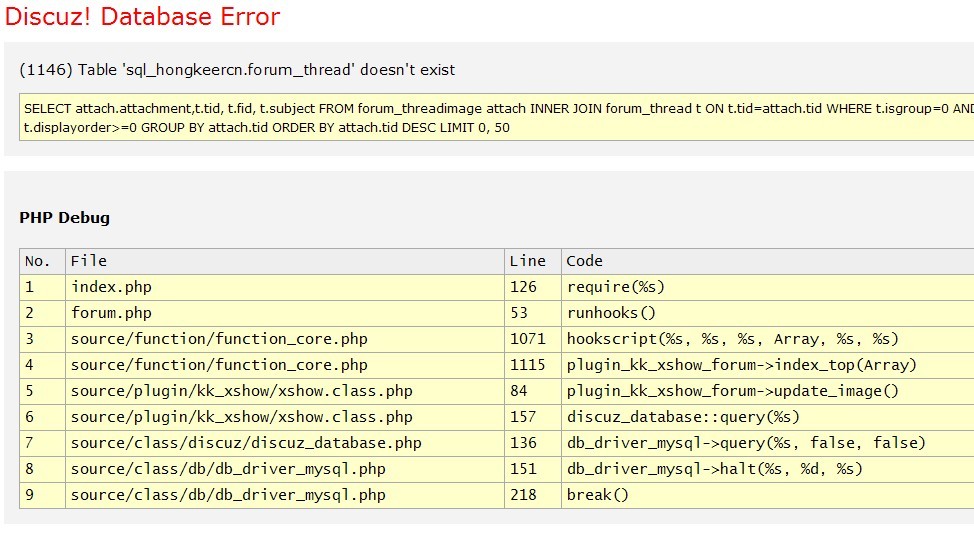This screenshot has width=974, height=533.
Task: Select the "hookscript(%s, %s, %s, Array, %s, %s)" code cell
Action: coord(768,339)
